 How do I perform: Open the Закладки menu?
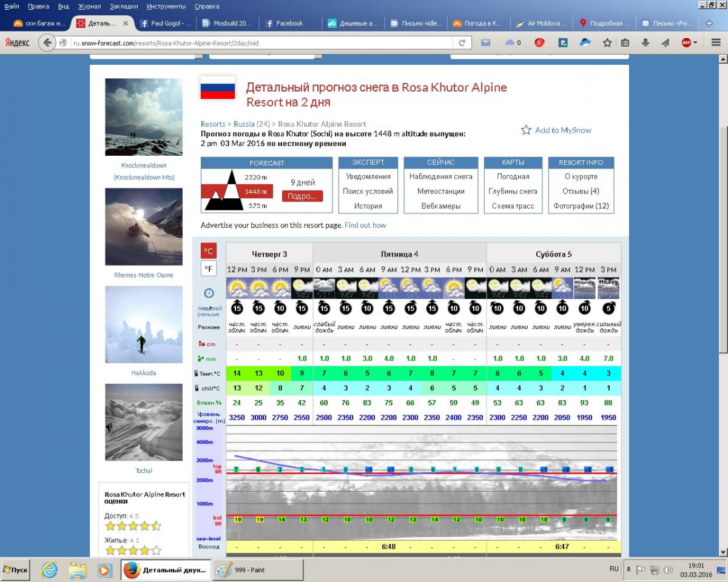[x=124, y=6]
